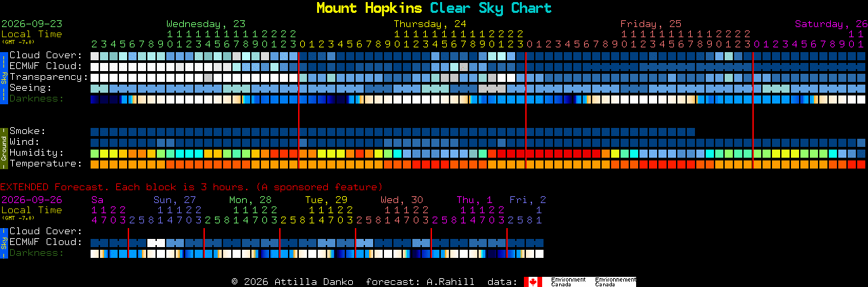Click the green Darkness row label
Viewport: 868px width, 287px height.
tap(37, 99)
